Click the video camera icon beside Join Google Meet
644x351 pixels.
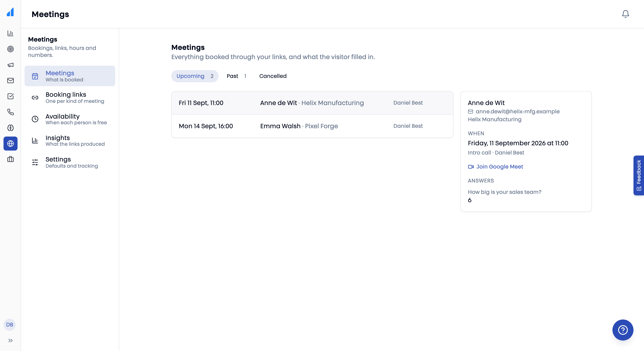[x=471, y=167]
